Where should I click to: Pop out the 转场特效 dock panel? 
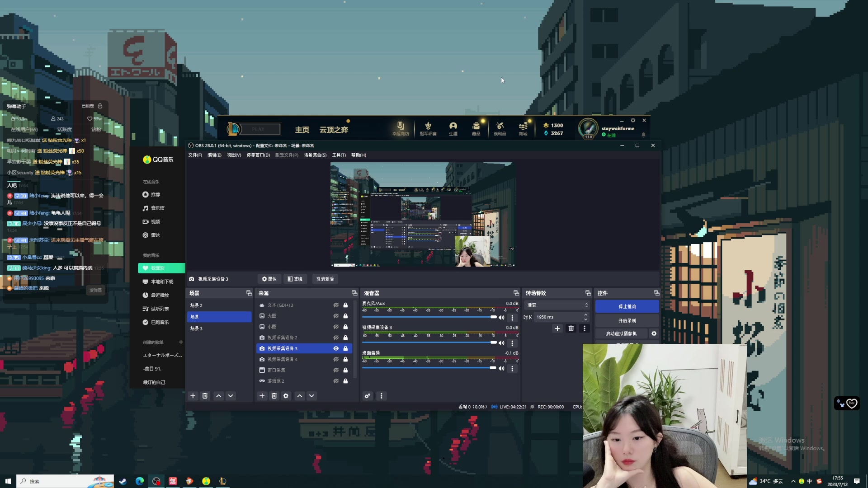click(x=588, y=293)
